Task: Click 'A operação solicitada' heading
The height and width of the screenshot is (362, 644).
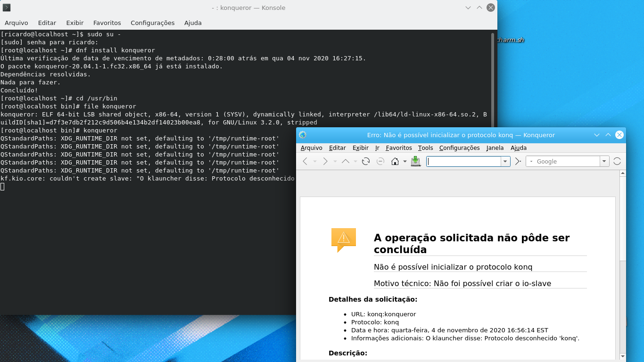Action: (471, 244)
